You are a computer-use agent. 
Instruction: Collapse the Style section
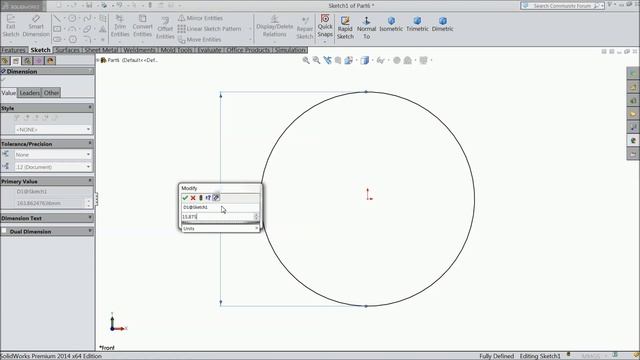[x=90, y=108]
